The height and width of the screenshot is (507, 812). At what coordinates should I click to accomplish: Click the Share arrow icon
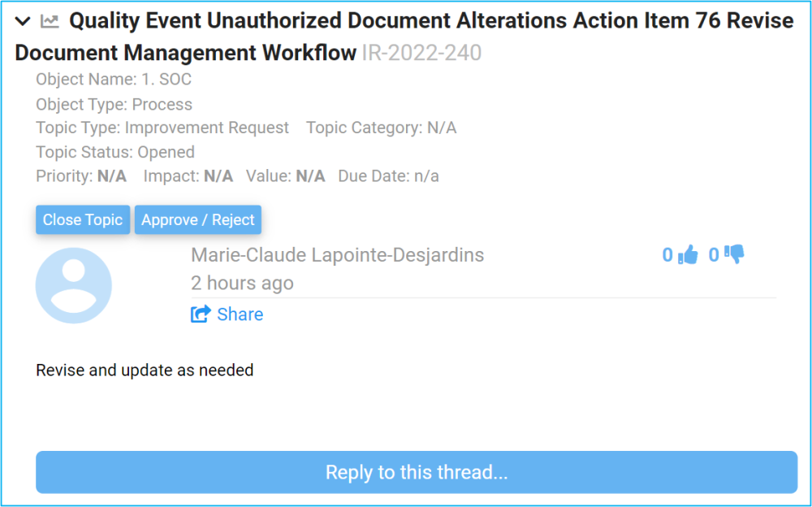click(x=201, y=314)
